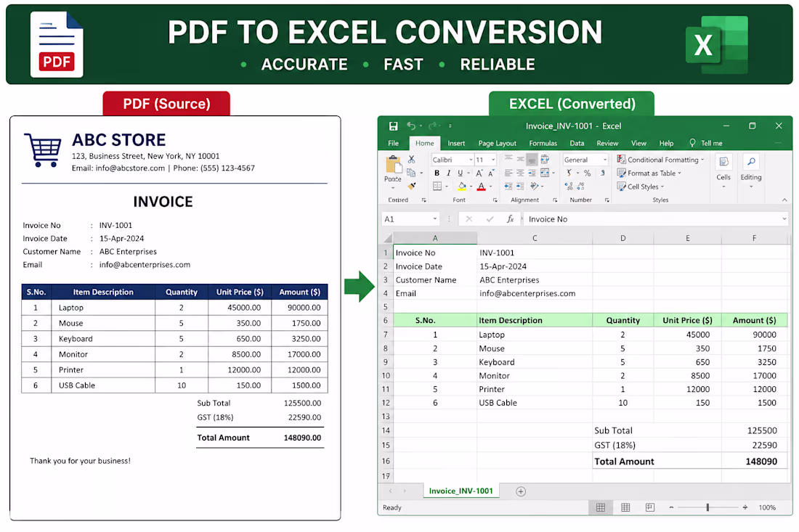Toggle Bold formatting
Screen dimensions: 799x532
pyautogui.click(x=437, y=173)
